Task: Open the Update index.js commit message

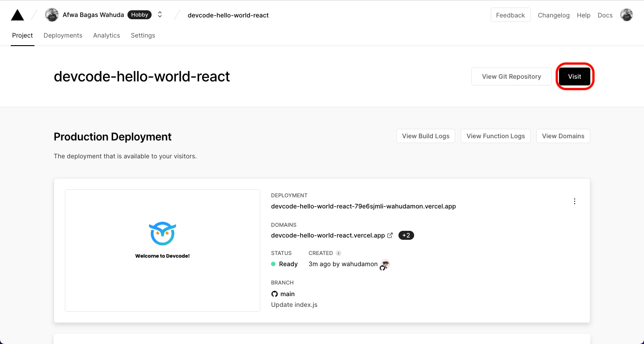Action: click(x=294, y=305)
